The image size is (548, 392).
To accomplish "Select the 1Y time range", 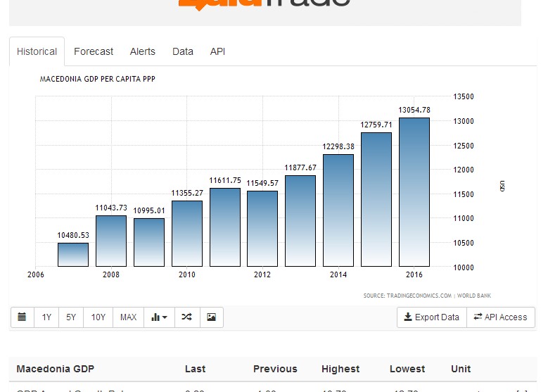I will [46, 317].
